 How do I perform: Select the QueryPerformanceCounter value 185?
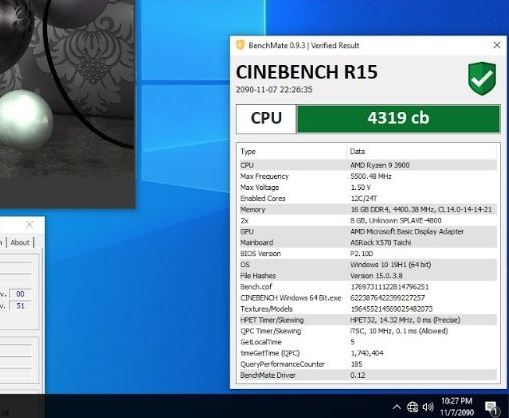tap(356, 364)
